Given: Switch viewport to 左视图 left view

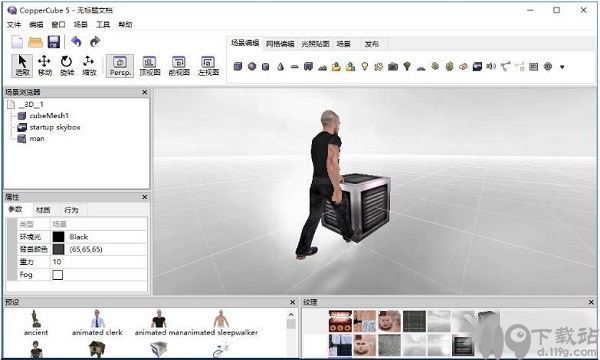Looking at the screenshot, I should [208, 66].
